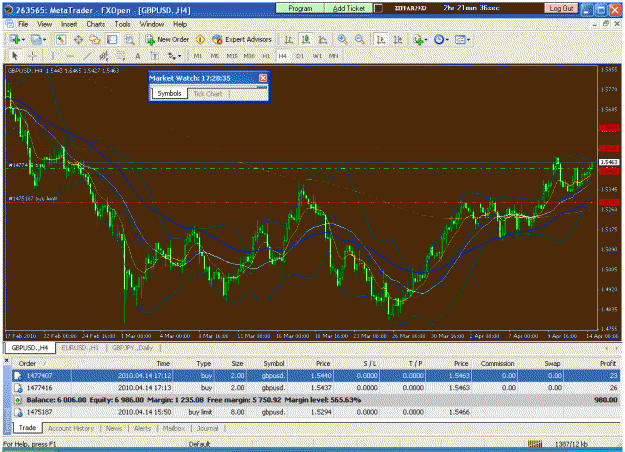Select the Trendline drawing tool

(87, 56)
